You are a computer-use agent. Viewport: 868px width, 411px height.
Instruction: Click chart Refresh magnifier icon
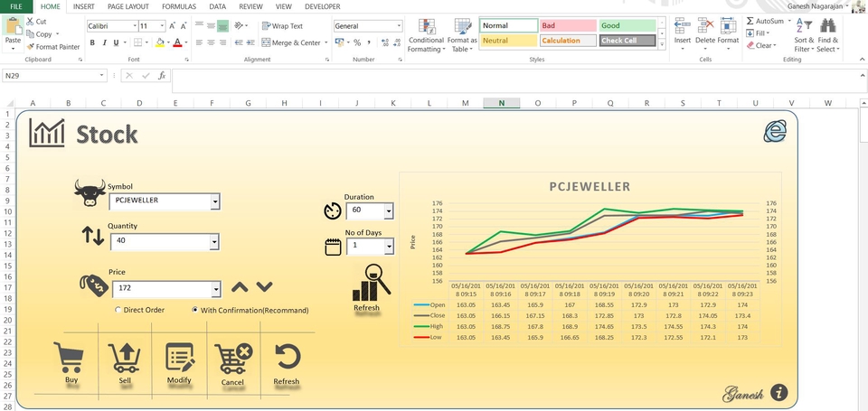coord(372,282)
